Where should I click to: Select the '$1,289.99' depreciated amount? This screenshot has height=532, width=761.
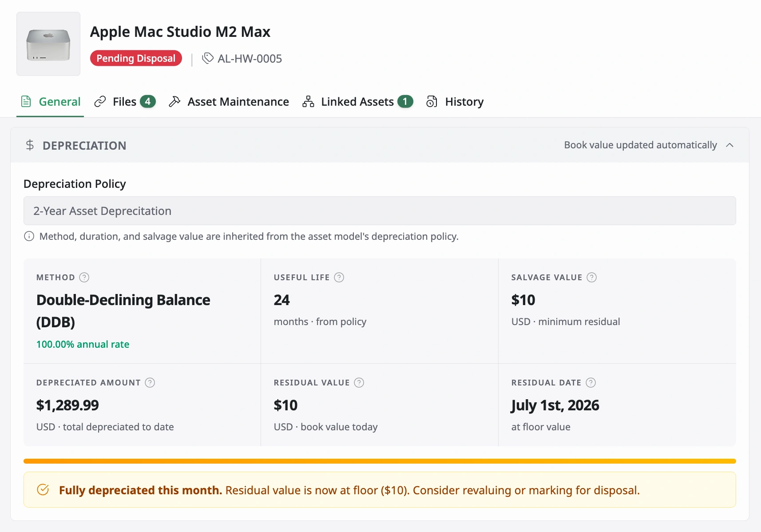point(67,405)
